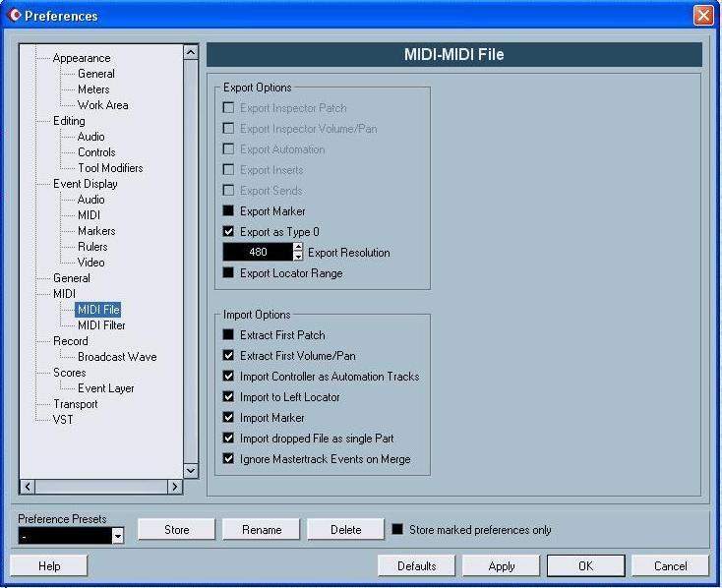Viewport: 722px width, 588px height.
Task: Click Apply to save changes
Action: pos(502,566)
